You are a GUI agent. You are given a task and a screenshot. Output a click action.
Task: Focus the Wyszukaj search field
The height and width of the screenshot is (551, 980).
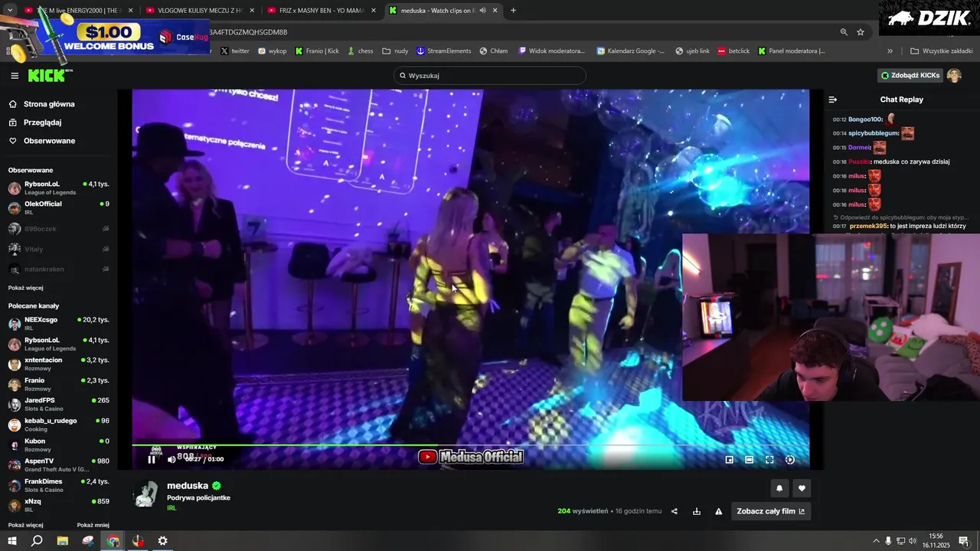coord(490,76)
